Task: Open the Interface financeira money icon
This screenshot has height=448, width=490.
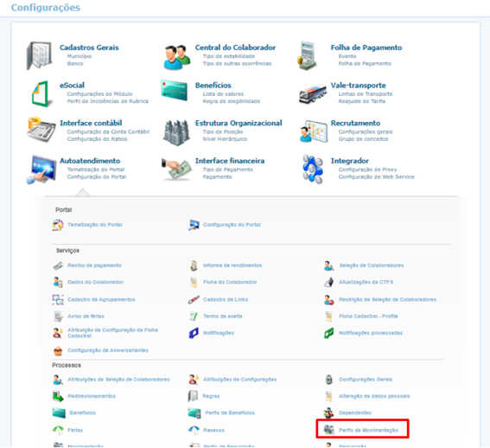Action: coord(176,169)
